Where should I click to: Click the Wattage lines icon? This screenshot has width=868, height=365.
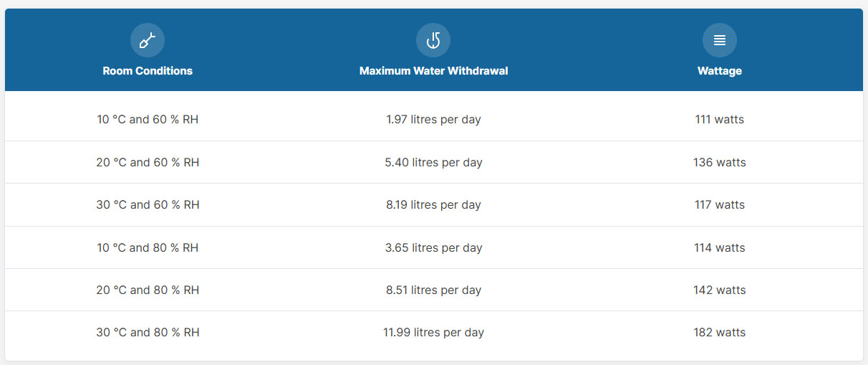[720, 41]
